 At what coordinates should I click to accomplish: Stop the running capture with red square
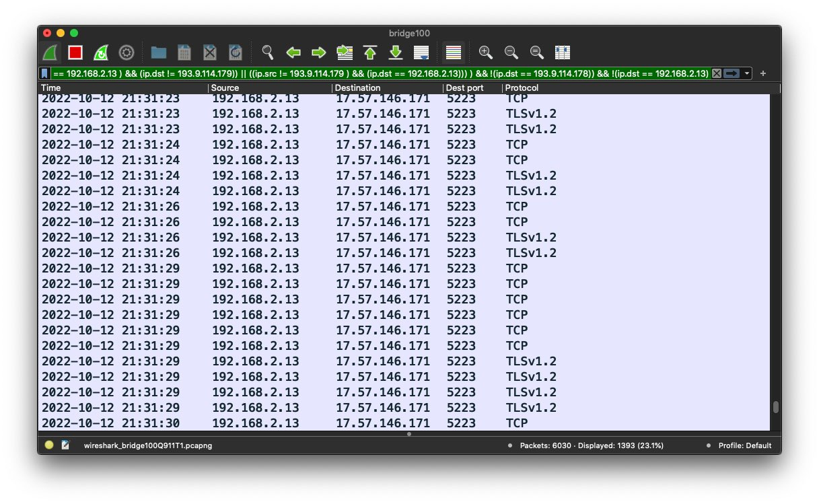(75, 52)
